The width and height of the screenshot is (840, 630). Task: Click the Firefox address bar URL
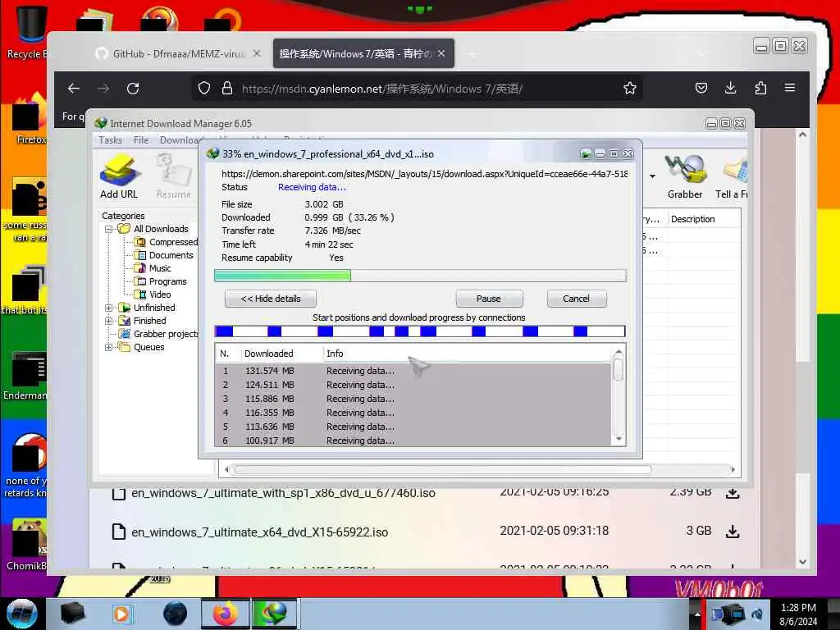tap(382, 89)
